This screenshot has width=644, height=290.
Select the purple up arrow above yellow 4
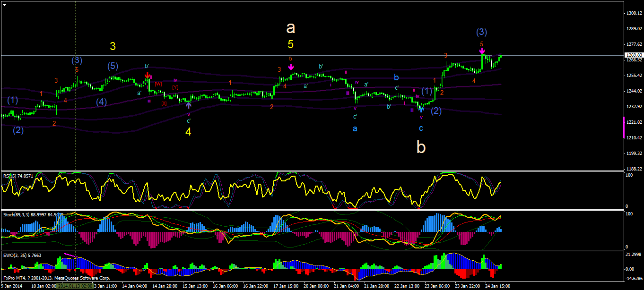(189, 105)
